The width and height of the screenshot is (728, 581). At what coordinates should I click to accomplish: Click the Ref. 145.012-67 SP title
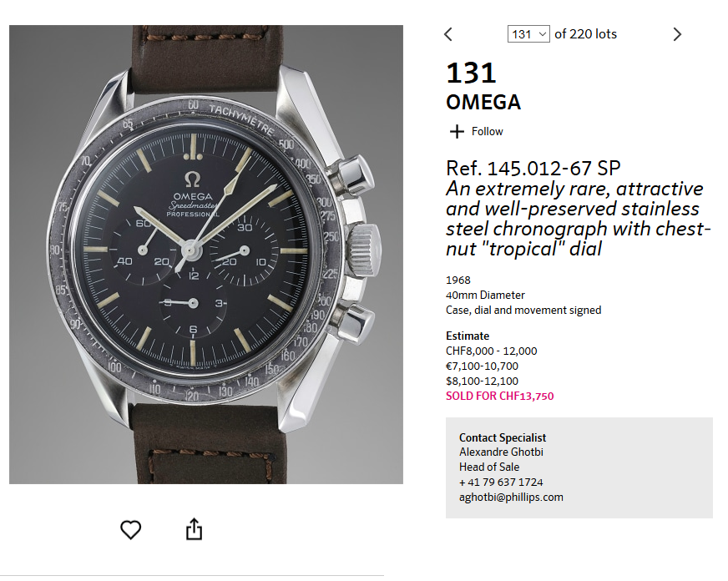pos(533,168)
